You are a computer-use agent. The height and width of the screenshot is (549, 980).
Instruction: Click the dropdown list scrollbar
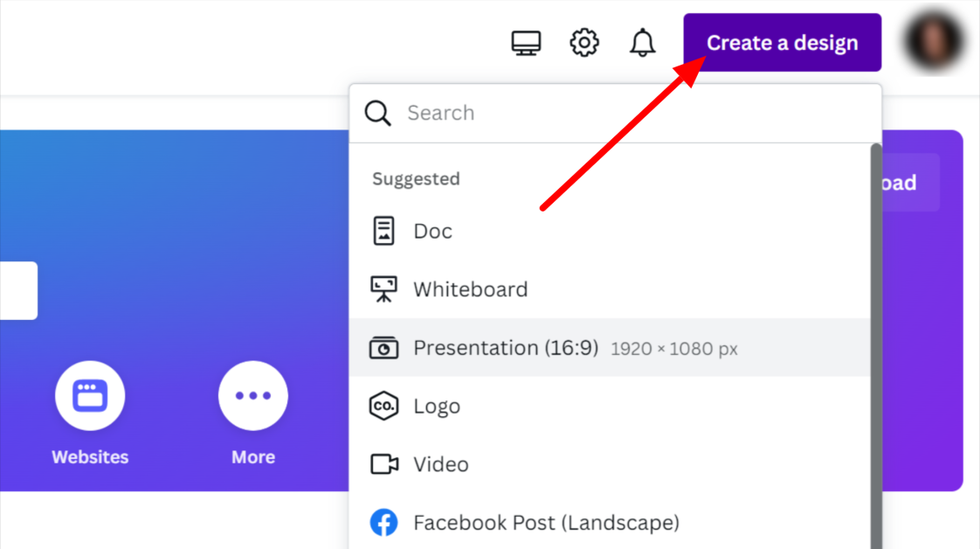(876, 346)
